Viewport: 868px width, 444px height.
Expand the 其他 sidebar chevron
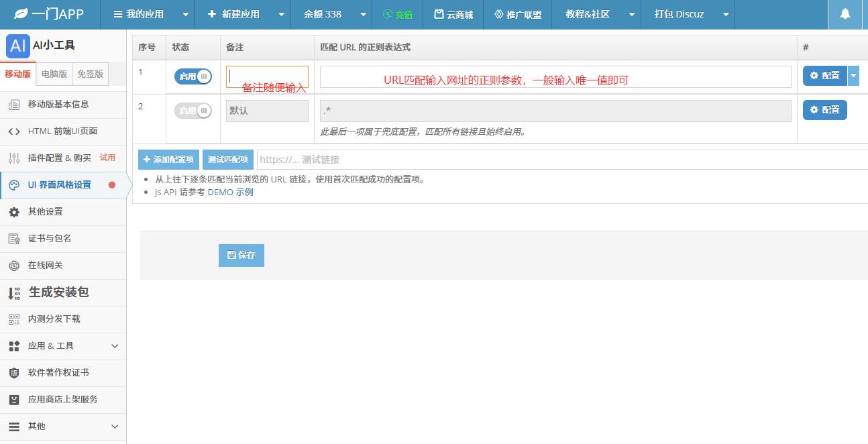coord(115,427)
